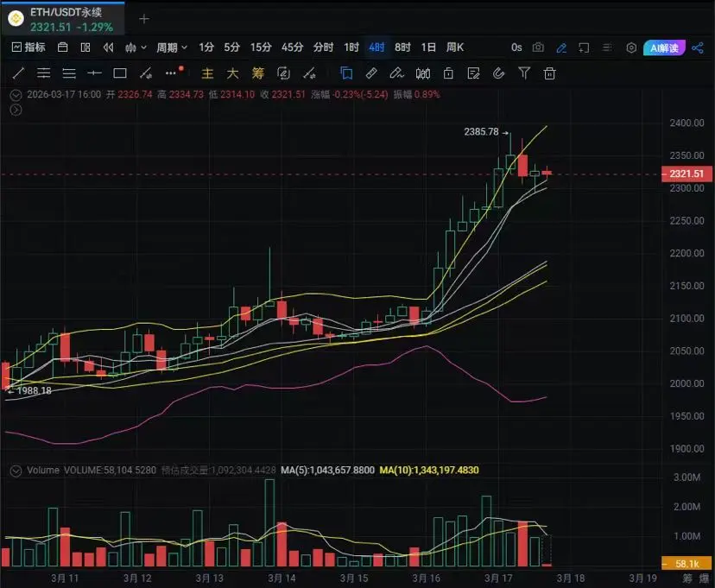This screenshot has width=715, height=588.
Task: Collapse the main chart info chevron
Action: (x=16, y=95)
